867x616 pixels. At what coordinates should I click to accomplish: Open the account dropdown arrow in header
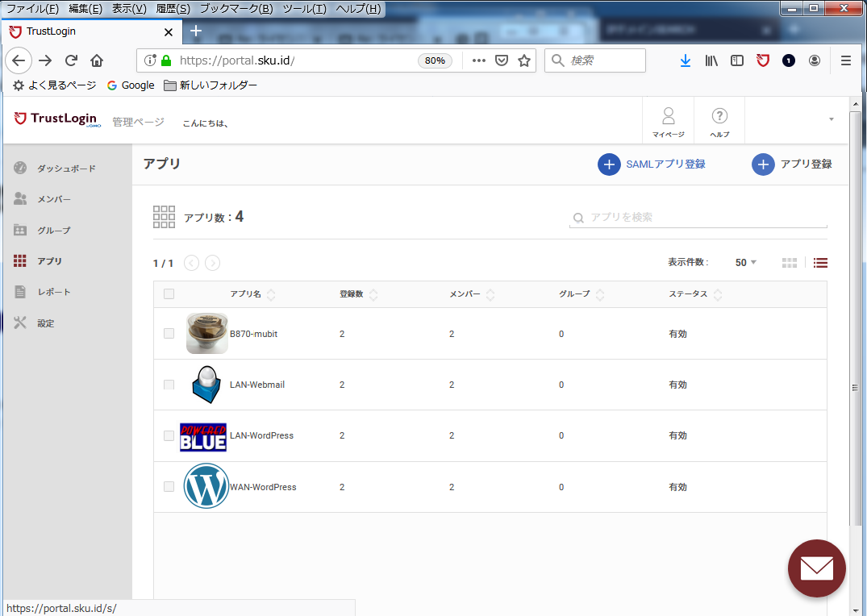coord(831,119)
